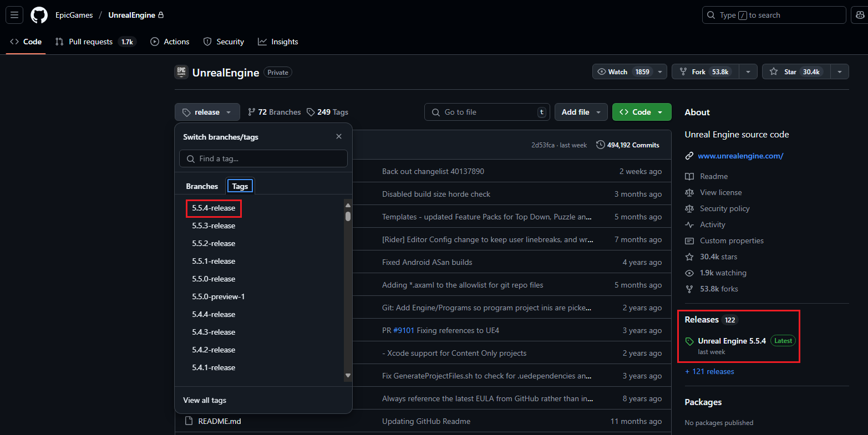Open the 72 Branches link

coord(274,112)
